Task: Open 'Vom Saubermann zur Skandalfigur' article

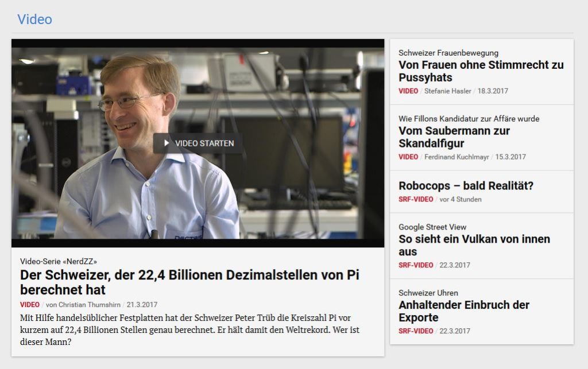Action: 454,137
